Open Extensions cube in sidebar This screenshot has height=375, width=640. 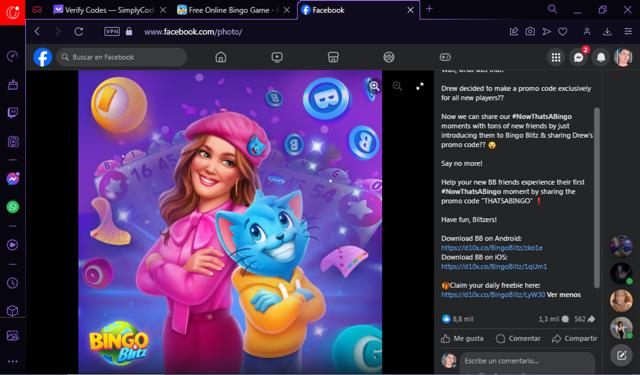click(x=13, y=311)
